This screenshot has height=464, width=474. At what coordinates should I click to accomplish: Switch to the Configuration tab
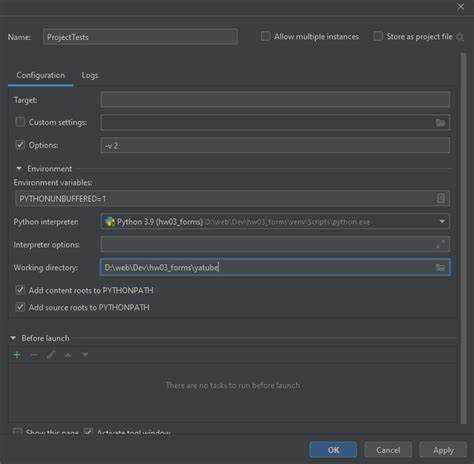[x=41, y=75]
